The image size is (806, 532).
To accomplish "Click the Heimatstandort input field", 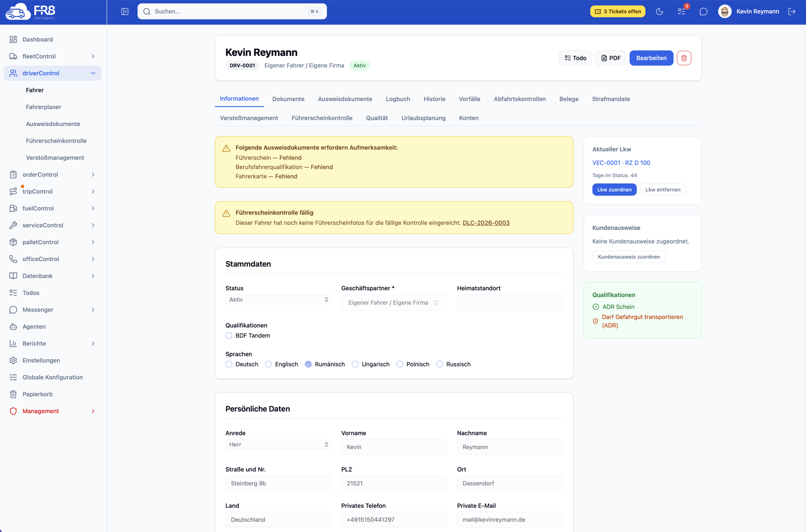I will coord(510,302).
